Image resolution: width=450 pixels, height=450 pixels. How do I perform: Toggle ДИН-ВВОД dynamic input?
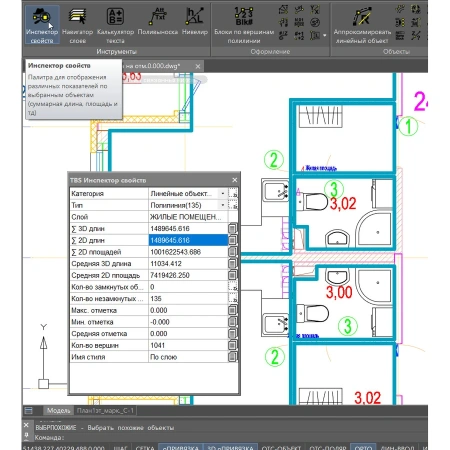pos(397,447)
